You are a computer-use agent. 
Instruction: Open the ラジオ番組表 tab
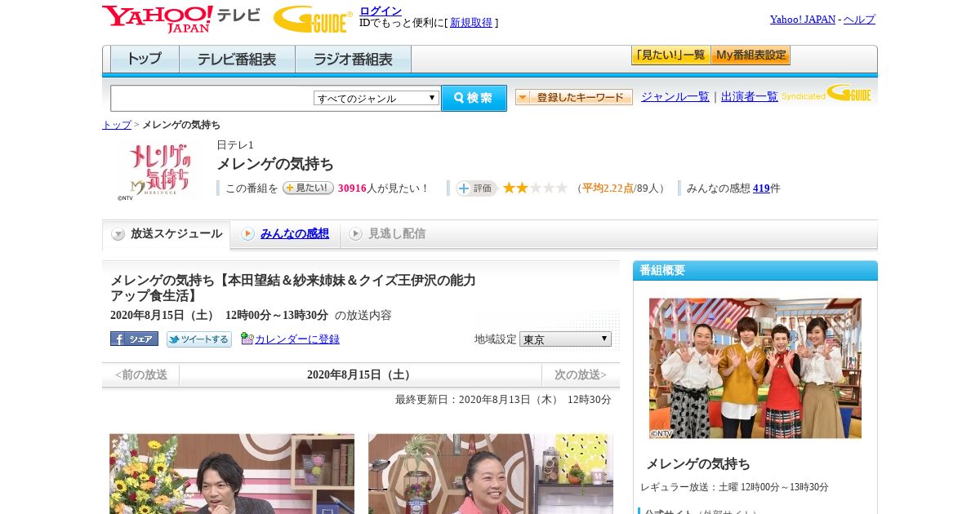pos(353,60)
